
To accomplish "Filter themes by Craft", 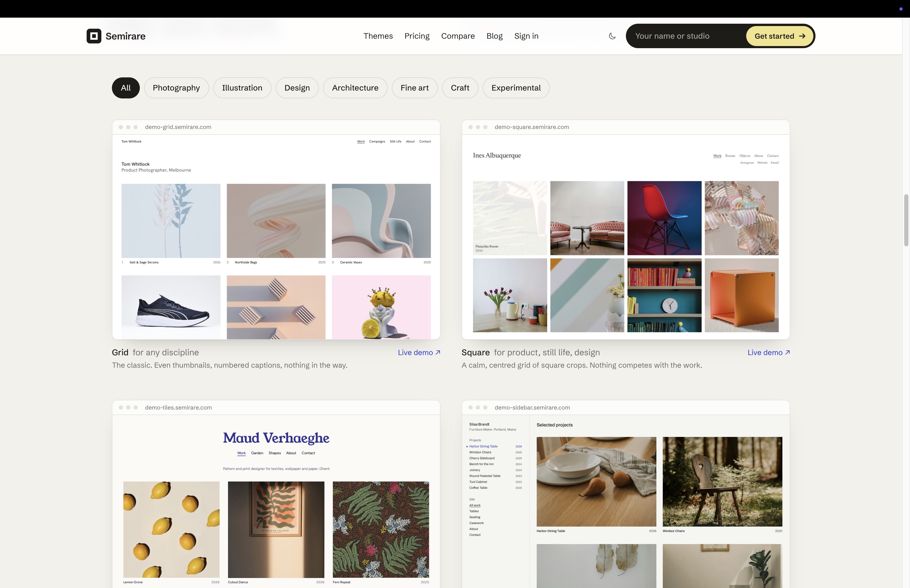I will coord(460,88).
